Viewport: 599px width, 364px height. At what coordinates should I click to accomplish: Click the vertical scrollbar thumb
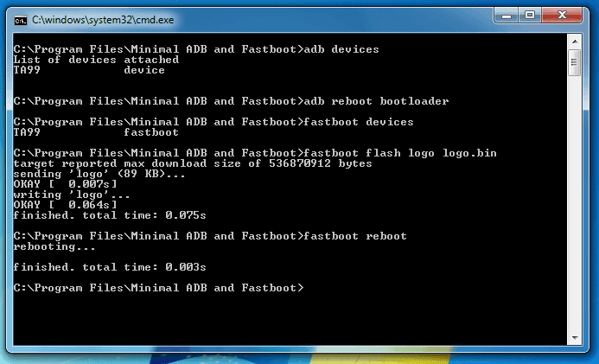click(x=575, y=62)
